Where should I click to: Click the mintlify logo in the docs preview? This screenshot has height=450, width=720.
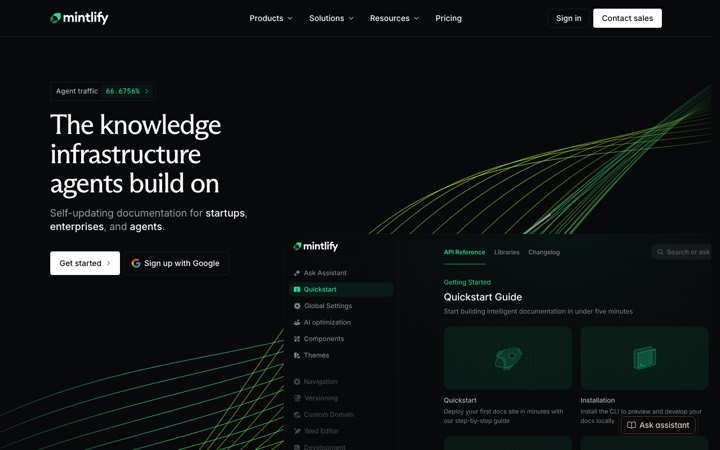pos(315,246)
